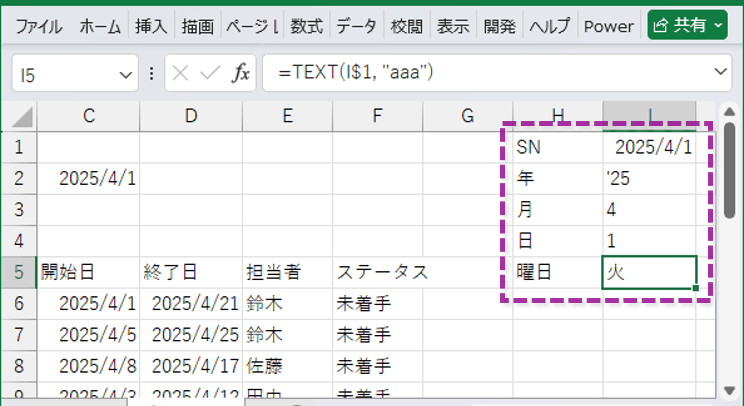Viewport: 744px width, 406px height.
Task: Select start date 2025/4/8 cell
Action: [x=89, y=366]
